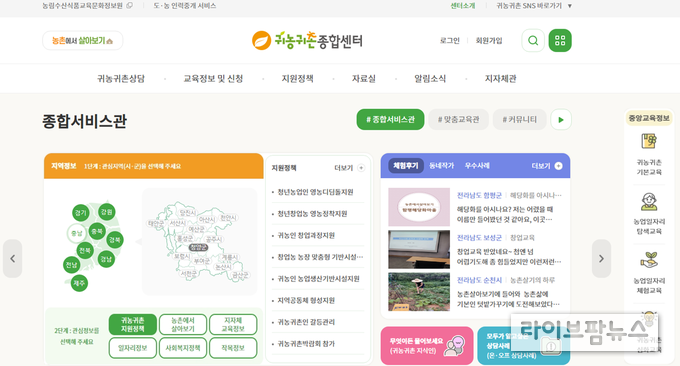Click the plus icon beside 지원정책 더보기
Viewport: 680px width, 366px height.
361,168
